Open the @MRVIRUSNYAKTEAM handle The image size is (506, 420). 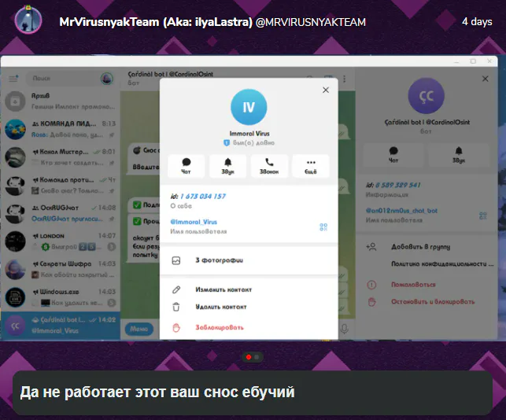click(x=311, y=22)
